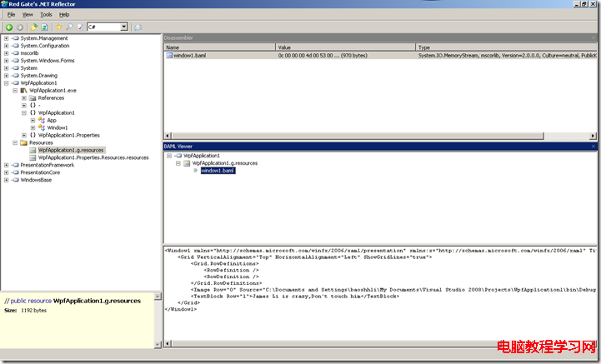Select WpfApplication1.Properties.Resources.resources item
Image resolution: width=601 pixels, height=364 pixels.
pyautogui.click(x=93, y=158)
